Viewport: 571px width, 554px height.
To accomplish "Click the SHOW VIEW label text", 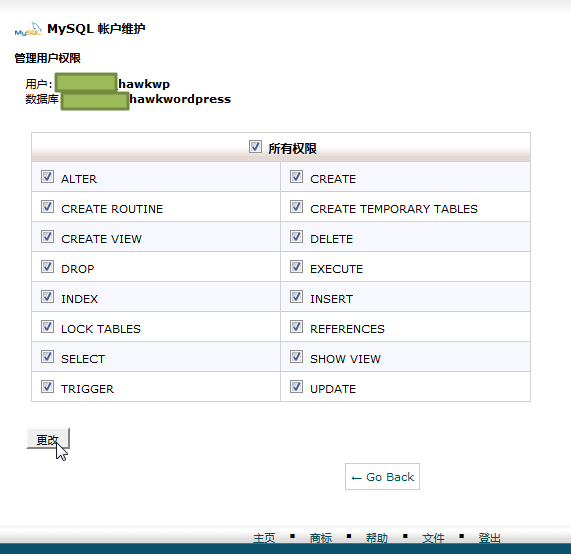I will (345, 359).
